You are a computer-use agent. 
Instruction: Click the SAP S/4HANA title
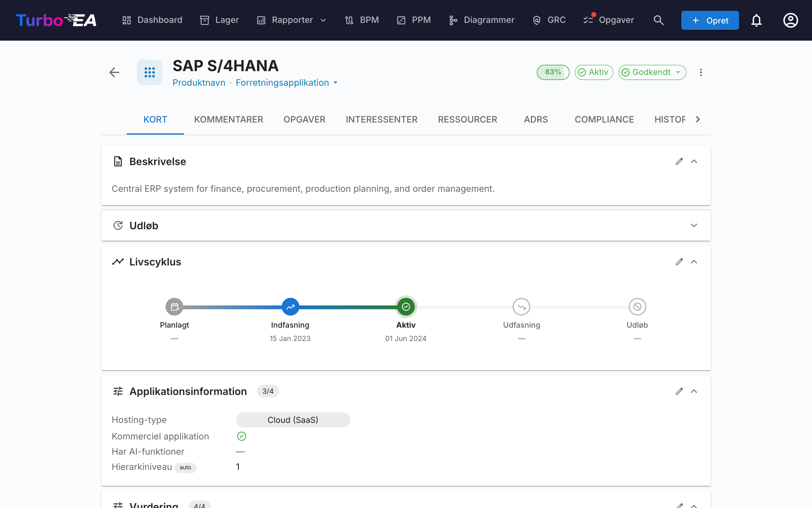[x=226, y=66]
